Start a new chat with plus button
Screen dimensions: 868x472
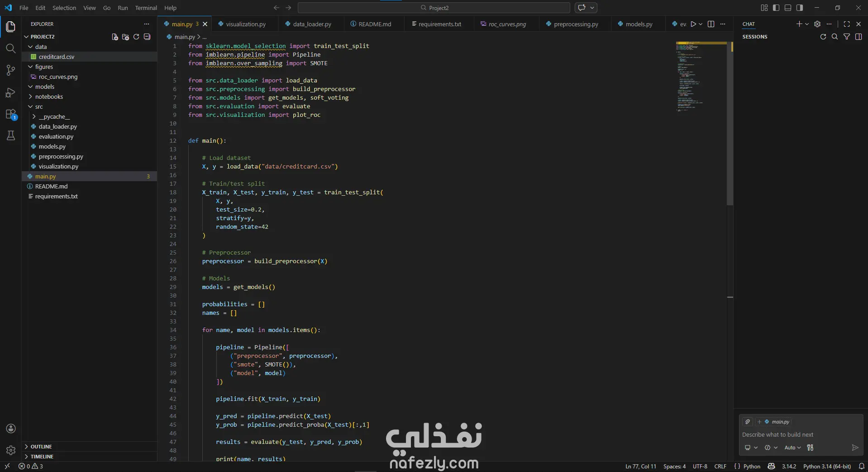pos(799,24)
